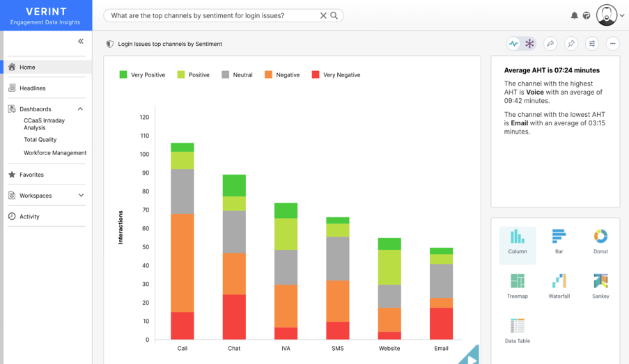Open Favorites from the sidebar

point(31,175)
